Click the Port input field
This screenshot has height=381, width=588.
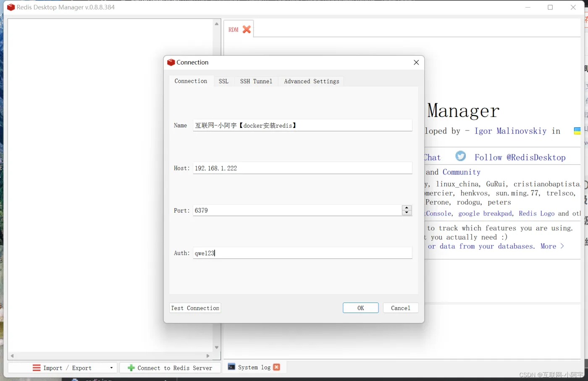tap(297, 211)
